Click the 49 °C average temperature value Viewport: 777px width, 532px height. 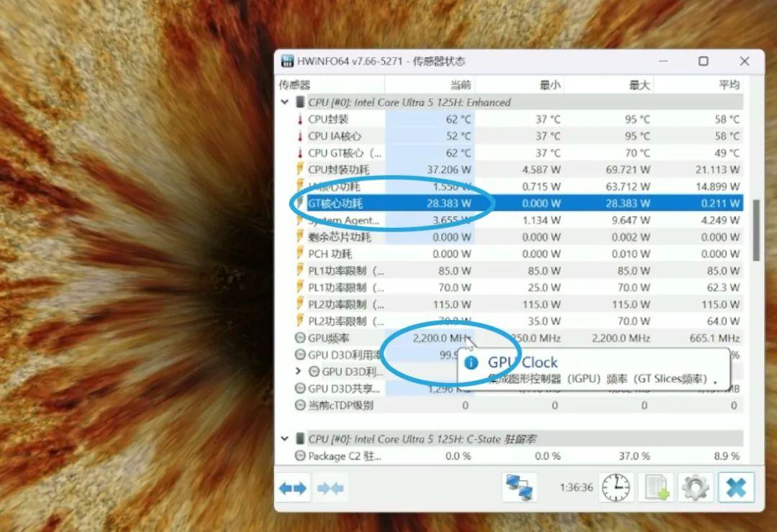727,153
